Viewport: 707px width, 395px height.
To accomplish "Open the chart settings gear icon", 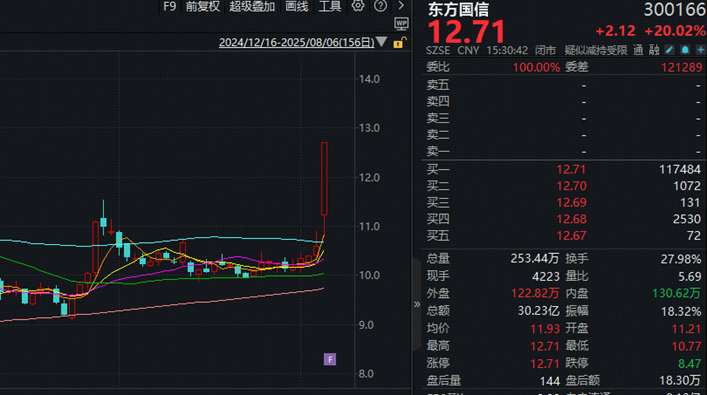I will (x=358, y=5).
